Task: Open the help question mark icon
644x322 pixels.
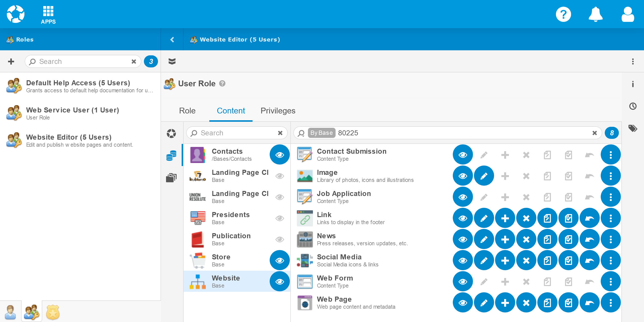Action: [563, 15]
